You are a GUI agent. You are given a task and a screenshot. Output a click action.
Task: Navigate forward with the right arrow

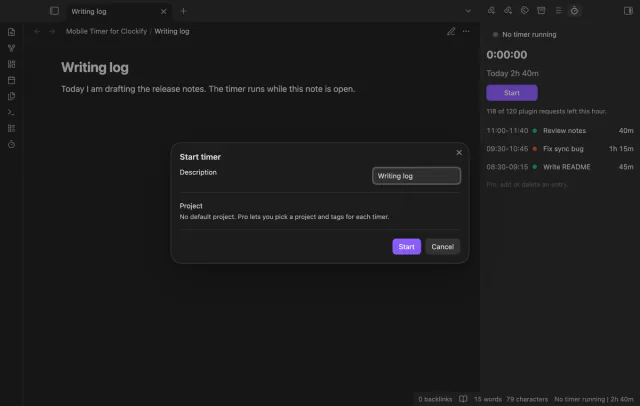tap(52, 31)
